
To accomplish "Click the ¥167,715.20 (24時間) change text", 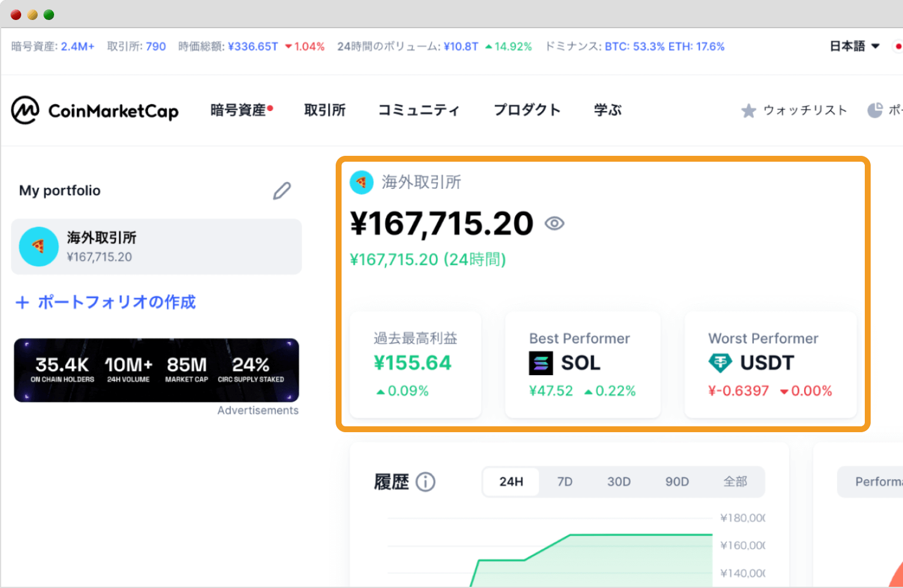I will [x=428, y=259].
